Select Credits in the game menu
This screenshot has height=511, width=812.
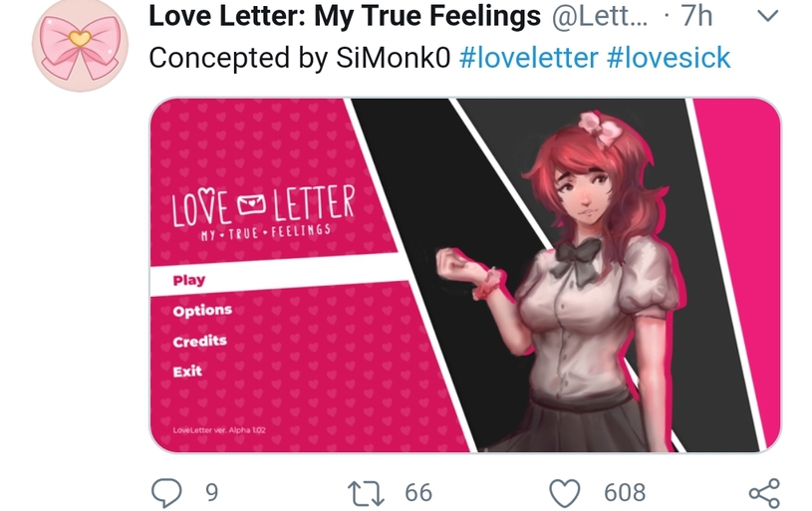pyautogui.click(x=200, y=342)
